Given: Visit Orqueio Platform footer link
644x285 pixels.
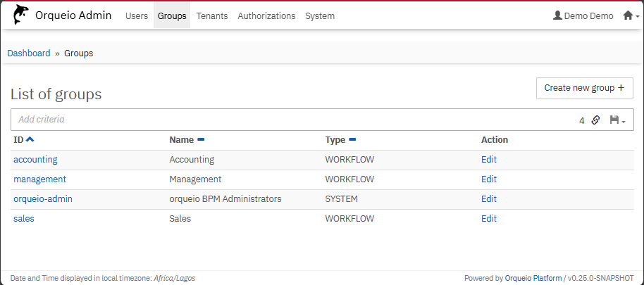Looking at the screenshot, I should pyautogui.click(x=533, y=279).
